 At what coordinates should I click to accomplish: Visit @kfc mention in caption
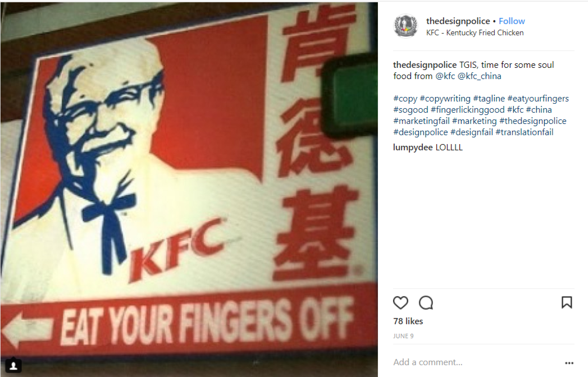(445, 76)
